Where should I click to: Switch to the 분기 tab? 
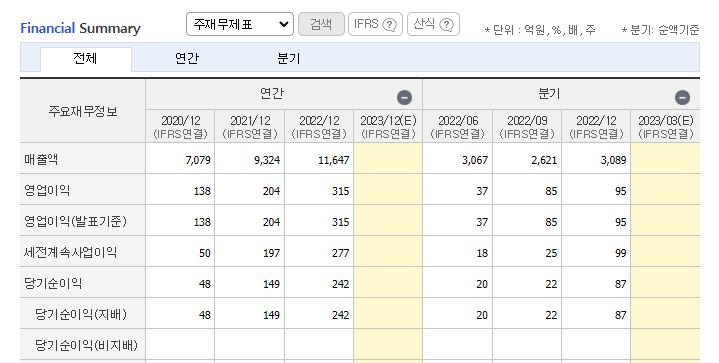pyautogui.click(x=289, y=59)
